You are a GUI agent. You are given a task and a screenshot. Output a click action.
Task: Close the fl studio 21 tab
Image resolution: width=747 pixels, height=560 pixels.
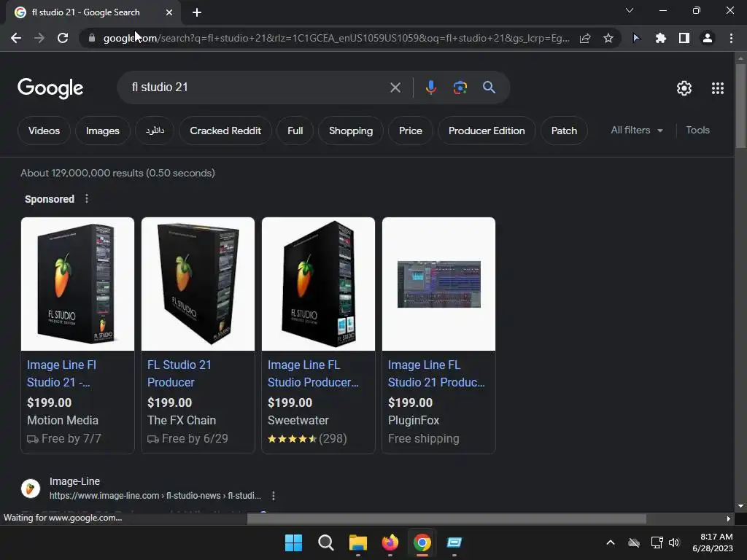169,12
